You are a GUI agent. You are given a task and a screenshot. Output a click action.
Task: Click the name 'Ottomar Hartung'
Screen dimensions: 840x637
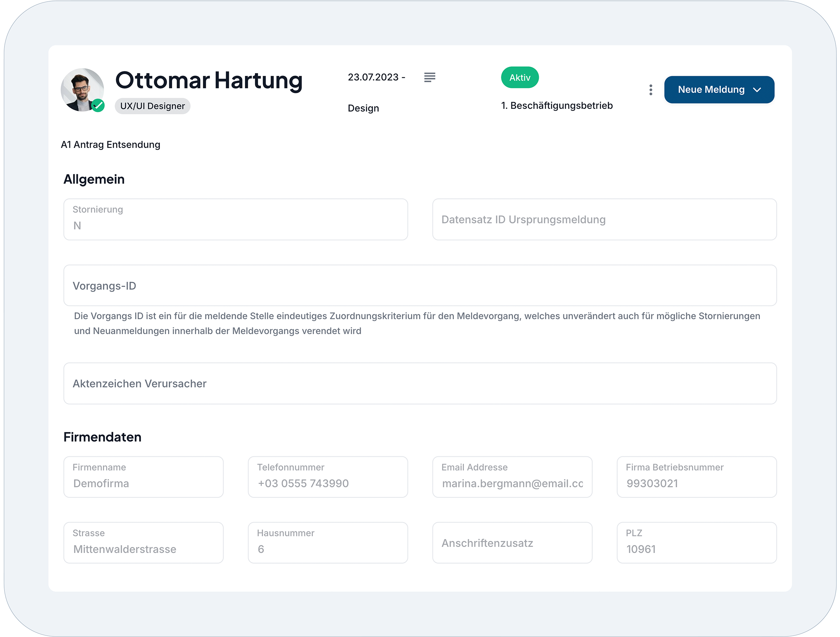[x=209, y=81]
